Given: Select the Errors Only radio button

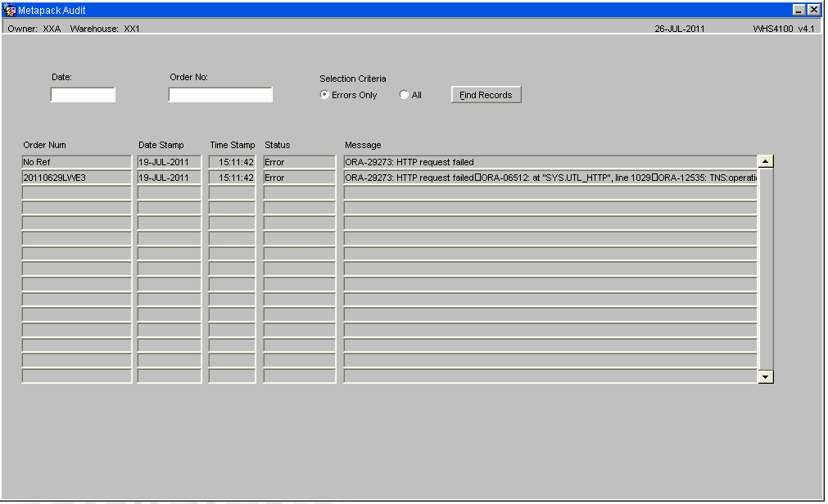Looking at the screenshot, I should click(x=324, y=94).
